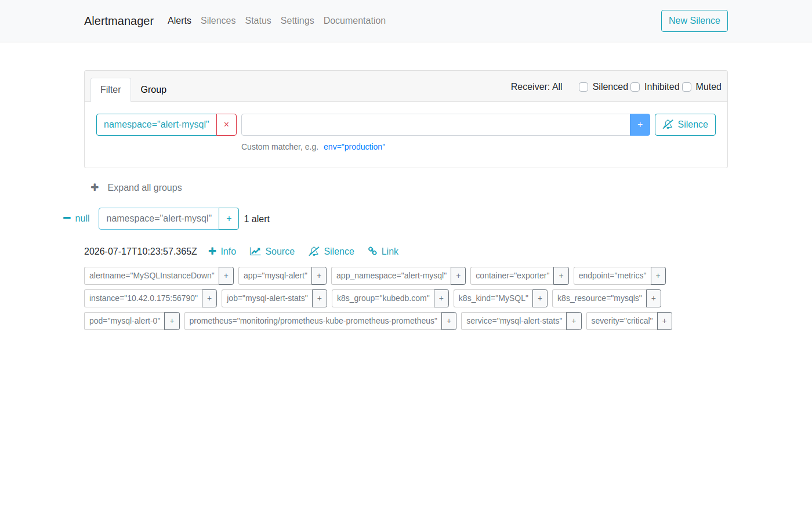Click the Silence button beside the filter input
812x522 pixels.
pos(685,125)
